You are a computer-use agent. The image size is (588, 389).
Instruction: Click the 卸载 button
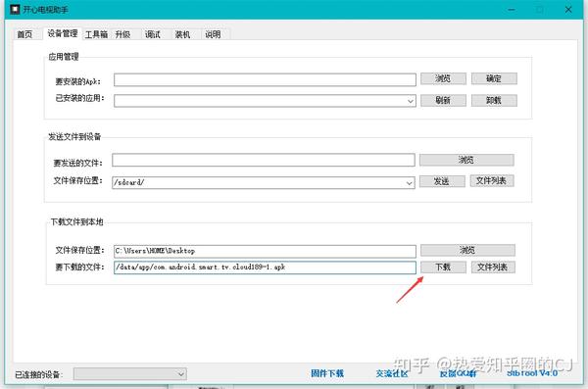coord(494,100)
